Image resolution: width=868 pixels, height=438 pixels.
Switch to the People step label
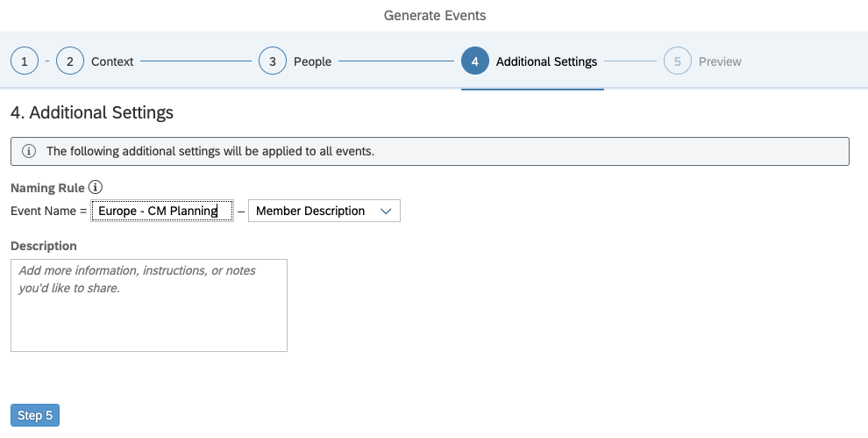312,61
